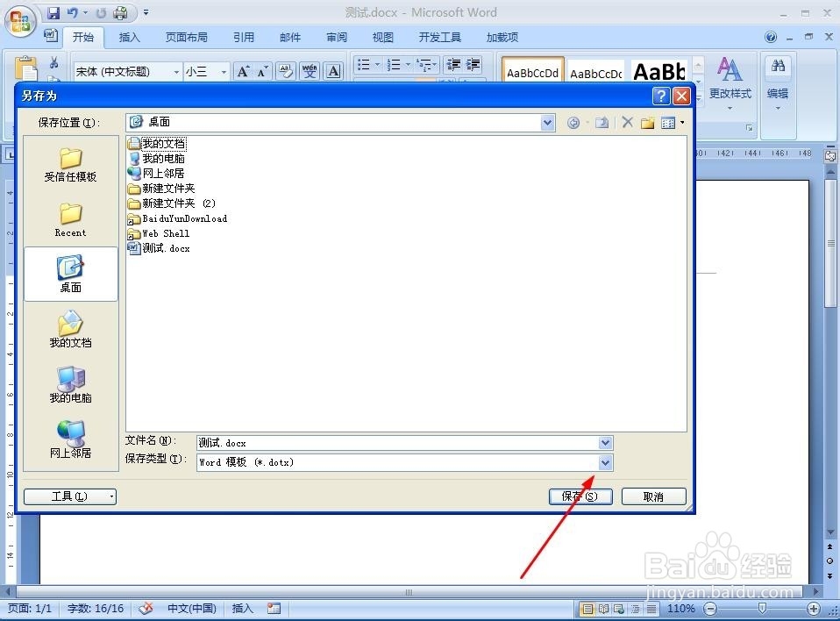Click the spelling check icon in status bar
The height and width of the screenshot is (621, 840).
click(x=146, y=608)
